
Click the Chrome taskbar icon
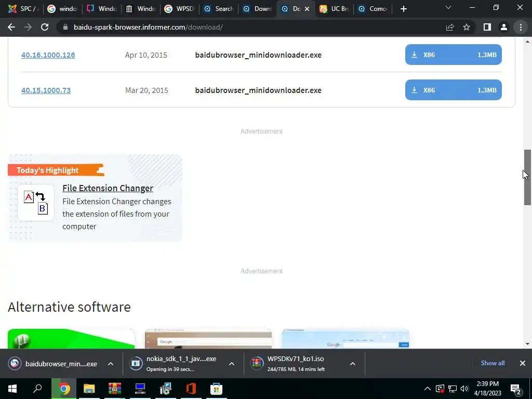coord(64,389)
